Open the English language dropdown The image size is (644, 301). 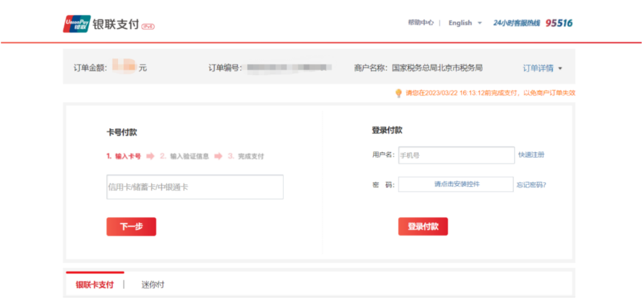pos(465,23)
